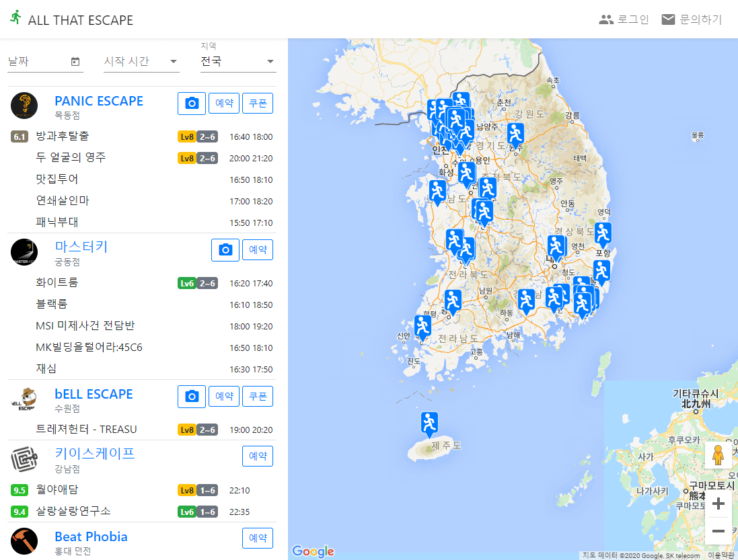This screenshot has width=738, height=560.
Task: Select the 방과후탈출 theme row
Action: click(x=142, y=137)
